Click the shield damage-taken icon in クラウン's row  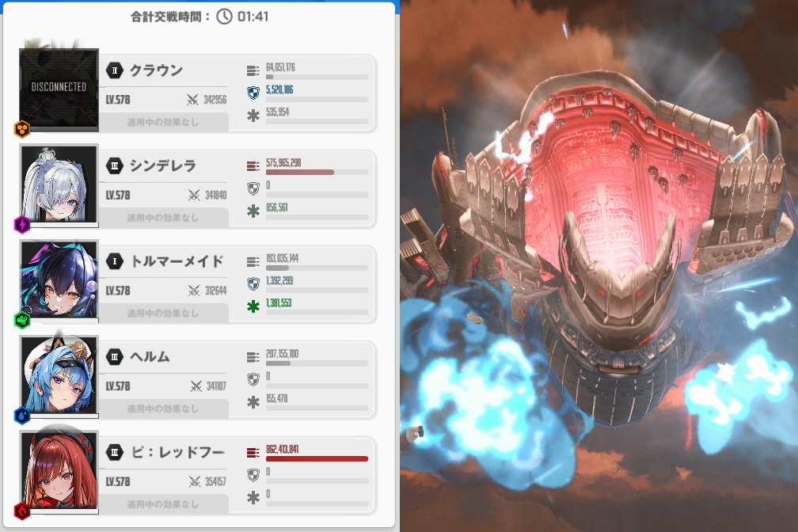253,92
